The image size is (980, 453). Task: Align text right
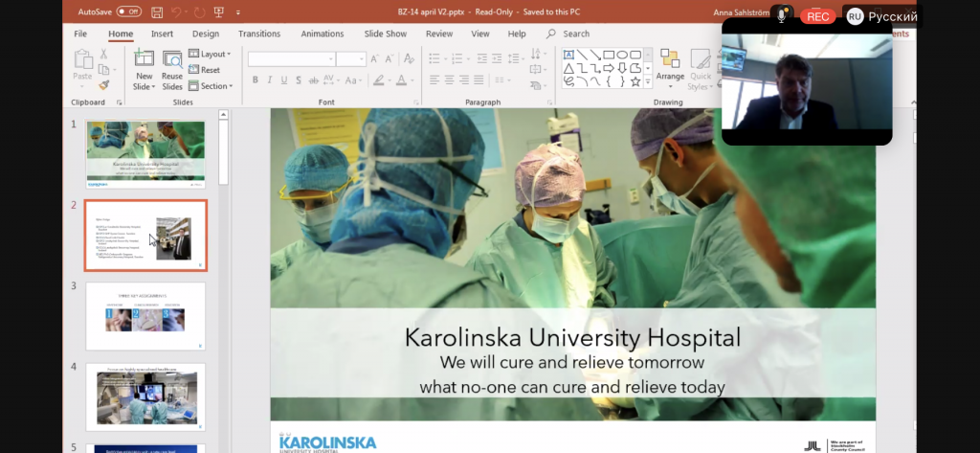coord(464,80)
